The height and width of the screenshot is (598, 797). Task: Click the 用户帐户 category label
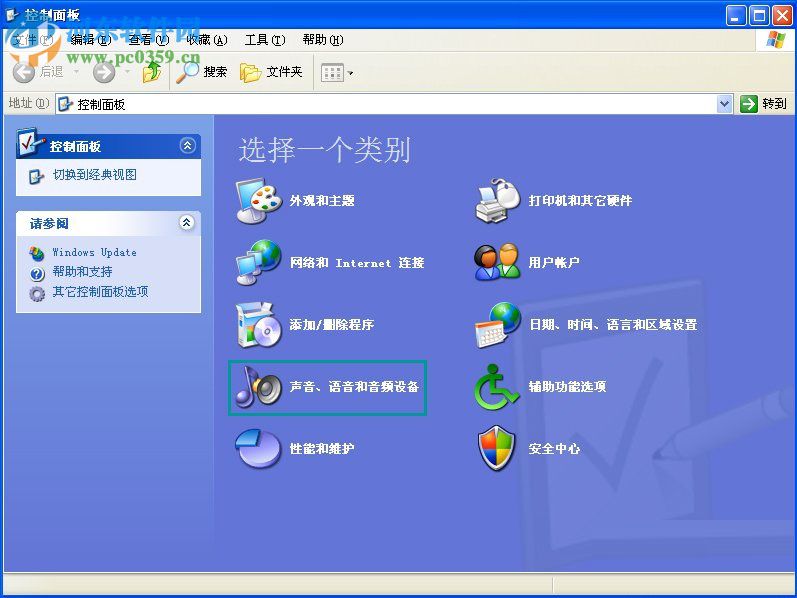(x=554, y=262)
